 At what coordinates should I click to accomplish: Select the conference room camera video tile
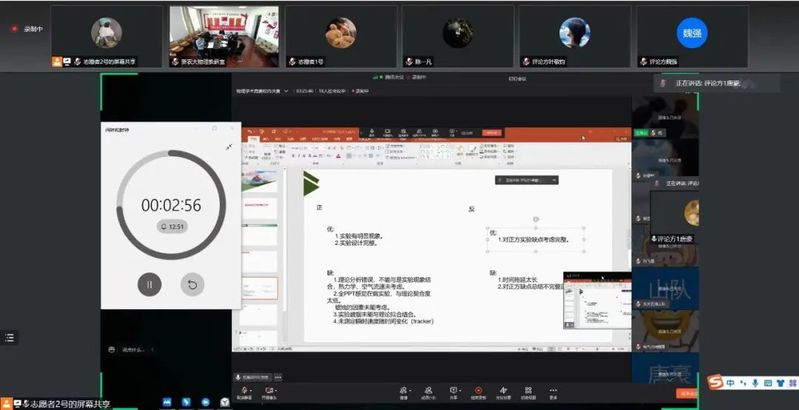(x=209, y=34)
